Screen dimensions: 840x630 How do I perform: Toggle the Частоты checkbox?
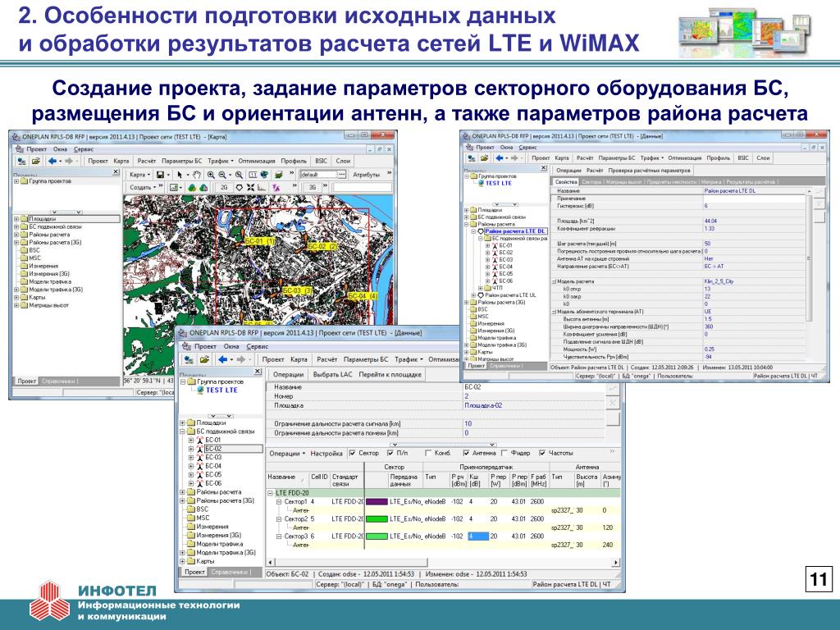[x=542, y=453]
